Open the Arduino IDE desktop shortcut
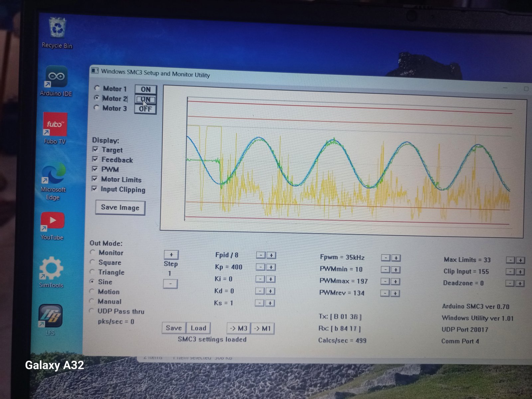 [x=56, y=81]
